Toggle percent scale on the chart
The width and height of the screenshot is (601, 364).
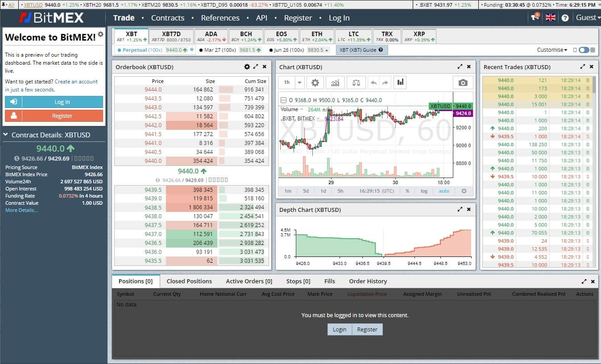click(x=407, y=191)
